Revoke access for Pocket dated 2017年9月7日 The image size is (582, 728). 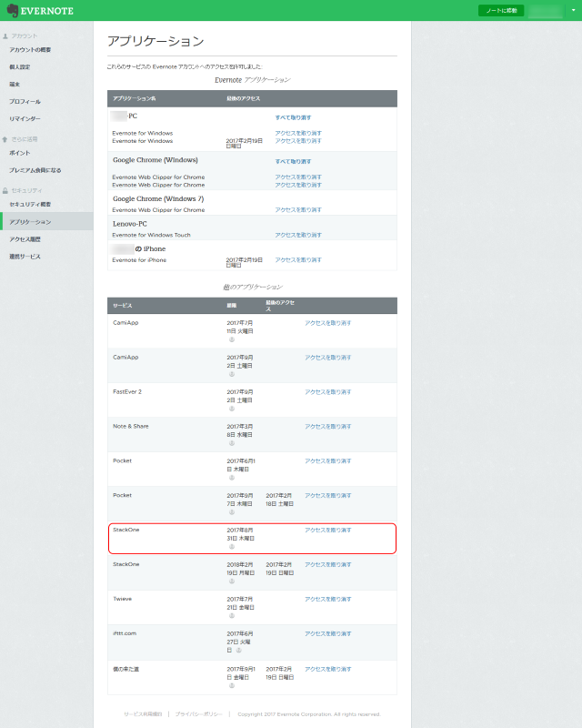(327, 495)
